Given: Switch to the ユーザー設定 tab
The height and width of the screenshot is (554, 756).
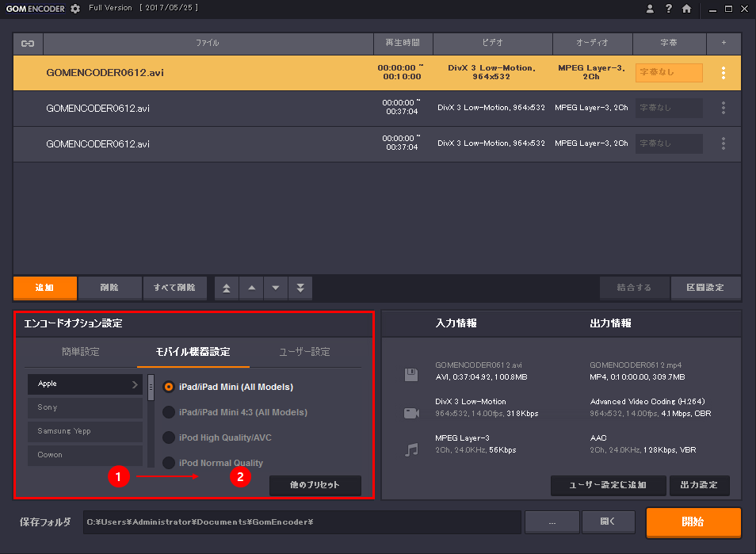Looking at the screenshot, I should pyautogui.click(x=305, y=351).
